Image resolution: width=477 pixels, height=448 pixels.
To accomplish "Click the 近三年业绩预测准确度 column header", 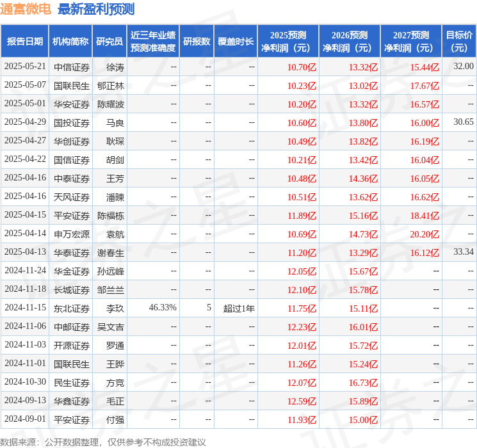I will coord(153,42).
